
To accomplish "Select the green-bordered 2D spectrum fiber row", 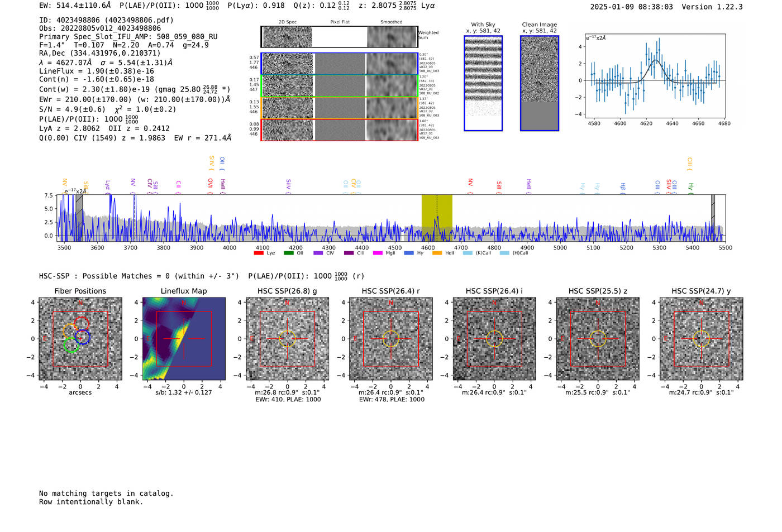I will [340, 85].
